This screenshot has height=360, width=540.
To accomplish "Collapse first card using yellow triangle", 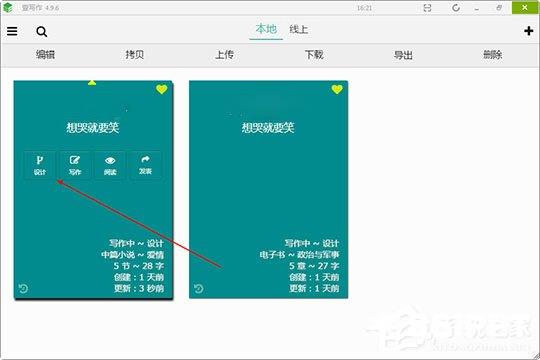I will click(x=92, y=83).
